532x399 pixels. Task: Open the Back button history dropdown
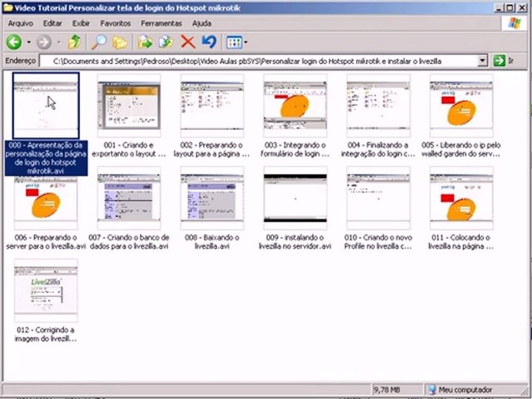[28, 43]
